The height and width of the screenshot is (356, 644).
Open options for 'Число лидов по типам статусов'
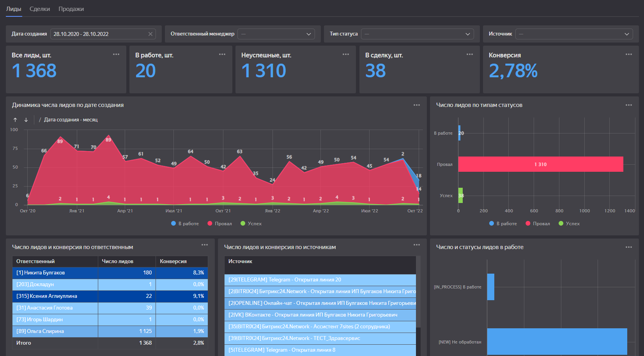click(628, 105)
